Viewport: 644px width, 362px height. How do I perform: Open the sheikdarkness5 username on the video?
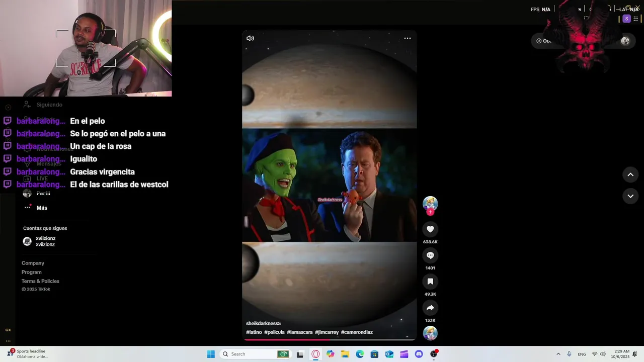coord(263,323)
